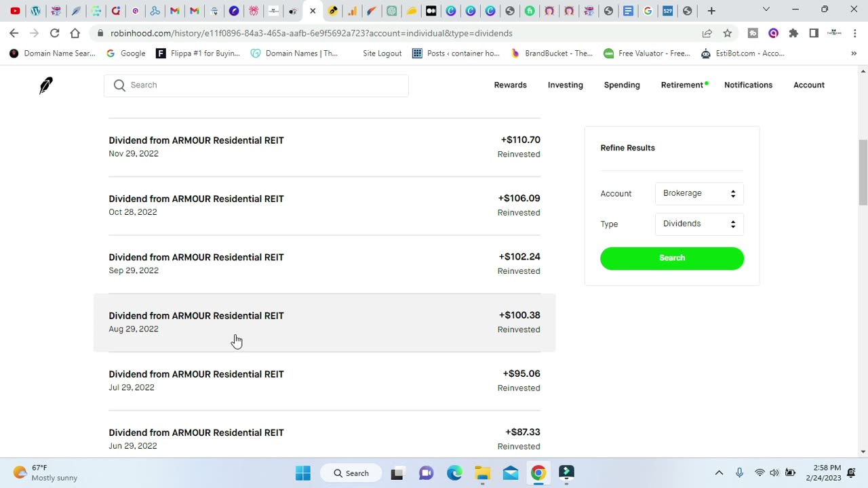Switch to the WordPress tab

(35, 11)
